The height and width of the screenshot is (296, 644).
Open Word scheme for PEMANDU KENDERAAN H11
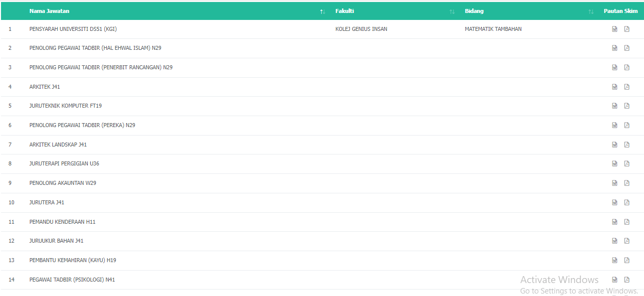pyautogui.click(x=615, y=222)
